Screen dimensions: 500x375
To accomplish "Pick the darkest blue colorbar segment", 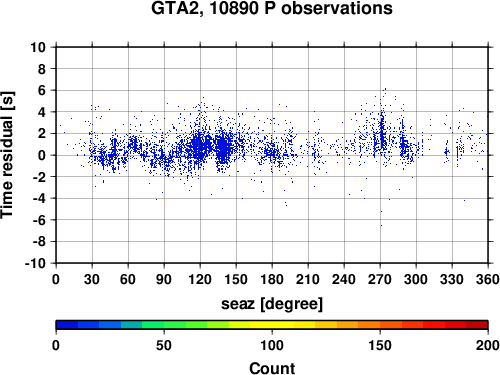I will (x=67, y=325).
